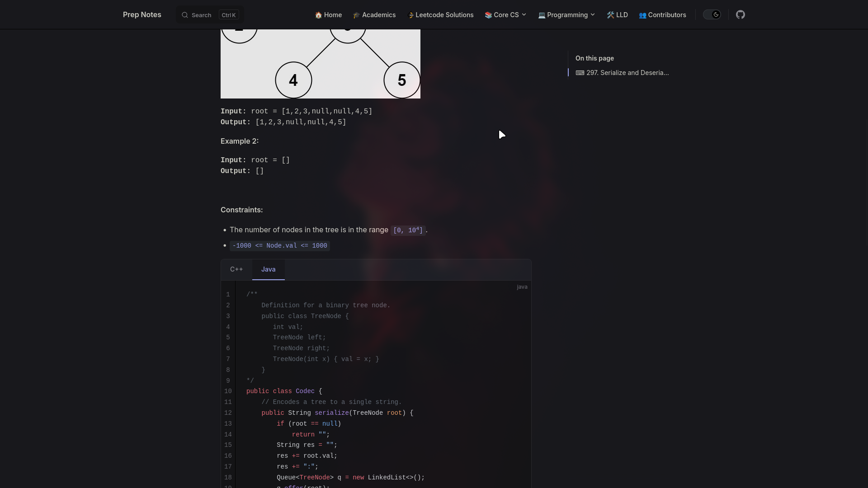868x488 pixels.
Task: Expand the Core CS dropdown
Action: click(x=524, y=15)
